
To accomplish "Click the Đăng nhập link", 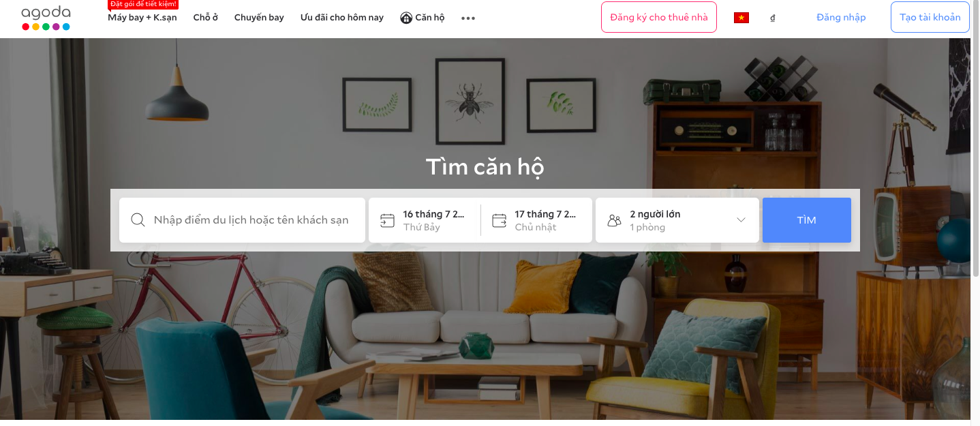I will 841,18.
